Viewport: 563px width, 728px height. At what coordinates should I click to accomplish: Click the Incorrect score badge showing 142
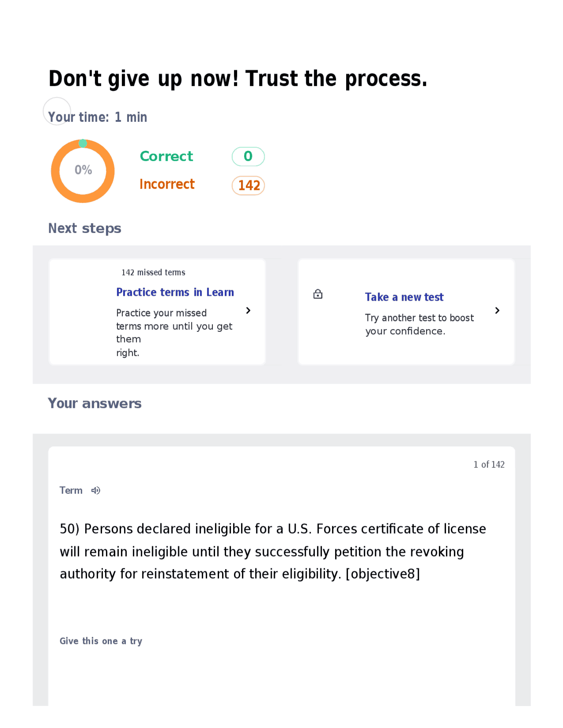coord(248,186)
